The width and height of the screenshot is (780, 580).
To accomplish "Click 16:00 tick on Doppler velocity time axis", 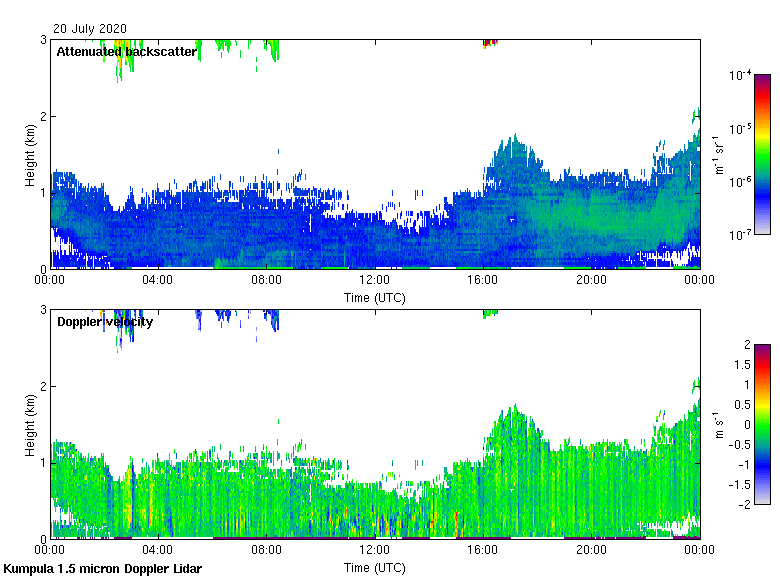I will coord(483,550).
